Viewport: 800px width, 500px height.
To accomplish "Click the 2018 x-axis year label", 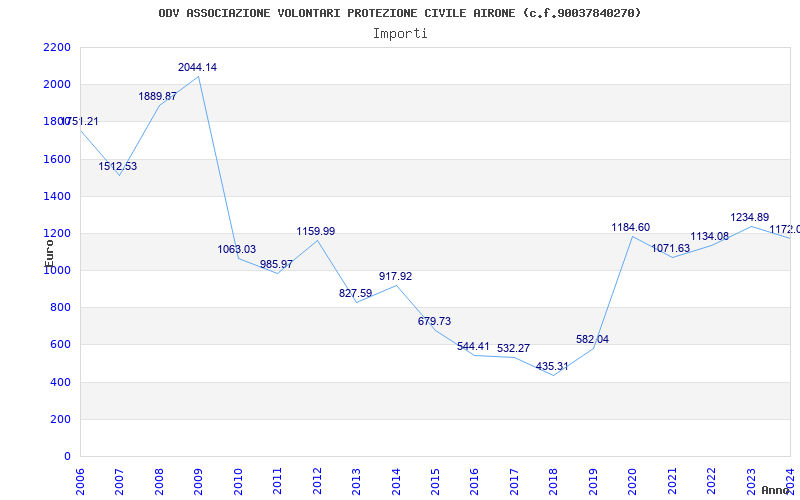I will point(554,482).
